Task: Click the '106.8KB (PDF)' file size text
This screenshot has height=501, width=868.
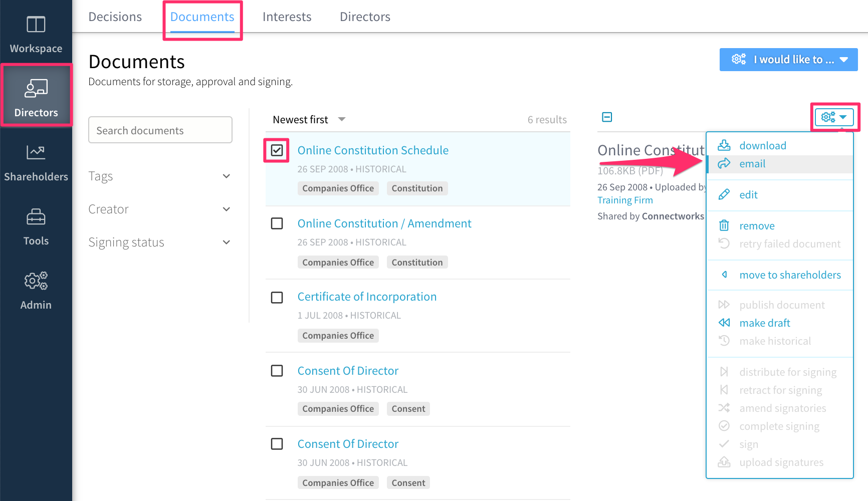Action: point(630,171)
